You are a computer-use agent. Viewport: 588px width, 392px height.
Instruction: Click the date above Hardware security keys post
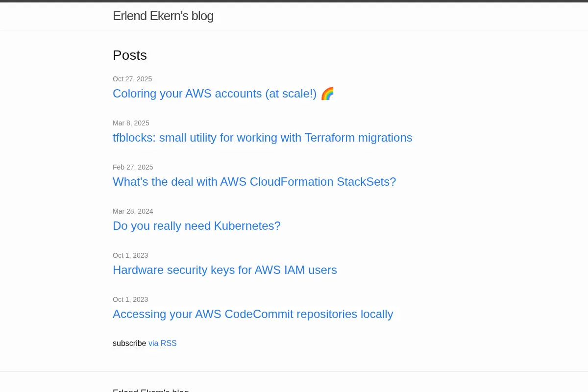(130, 255)
